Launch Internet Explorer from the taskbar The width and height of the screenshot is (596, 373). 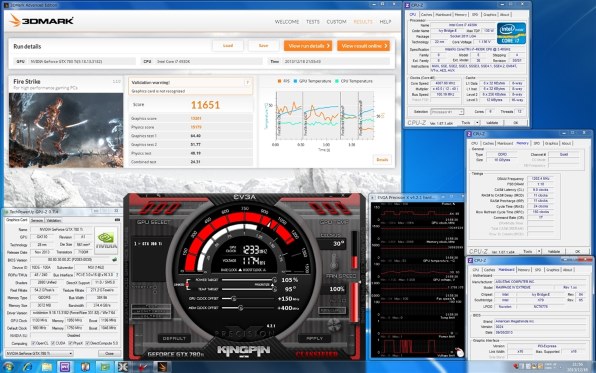tap(27, 367)
